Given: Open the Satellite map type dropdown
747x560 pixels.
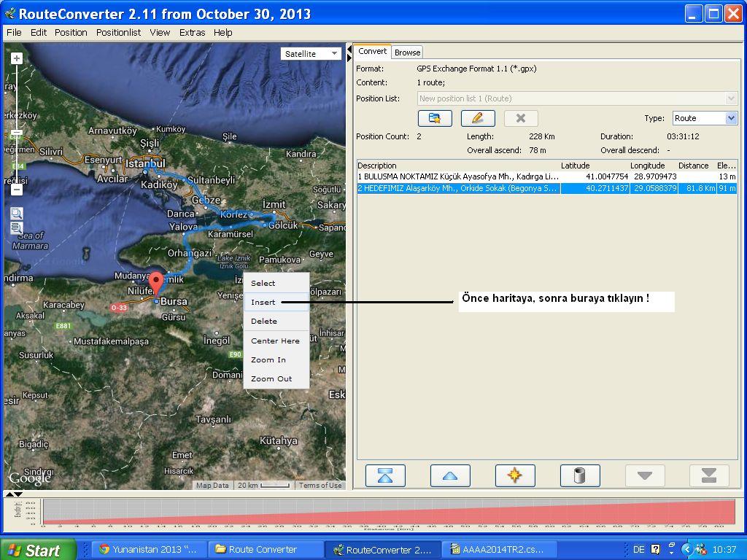Looking at the screenshot, I should click(x=311, y=52).
